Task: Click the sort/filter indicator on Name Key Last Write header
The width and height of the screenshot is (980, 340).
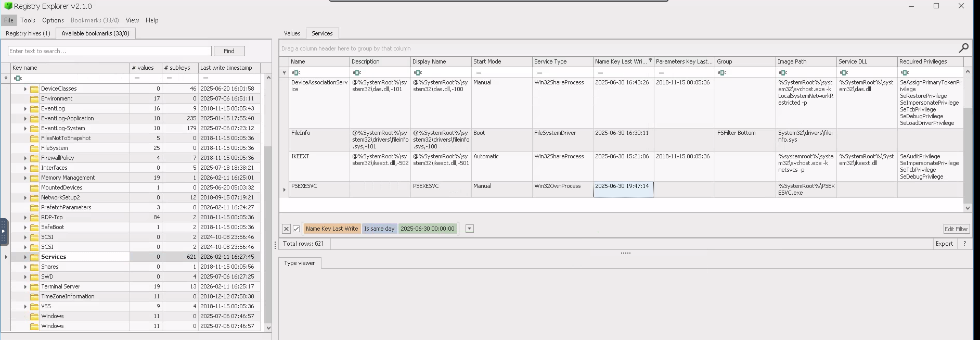Action: click(x=650, y=60)
